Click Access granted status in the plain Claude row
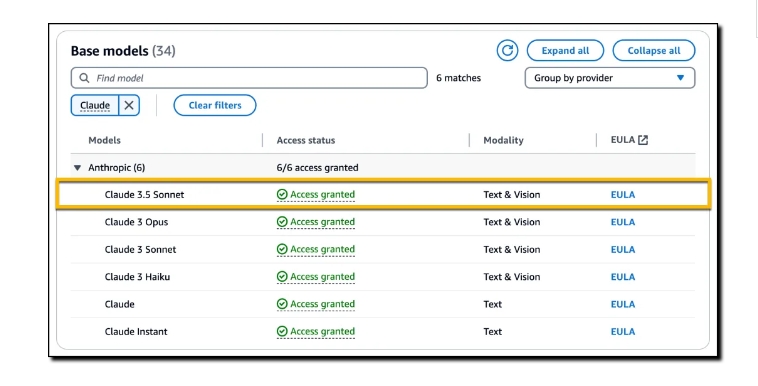Image resolution: width=758 pixels, height=386 pixels. [322, 304]
